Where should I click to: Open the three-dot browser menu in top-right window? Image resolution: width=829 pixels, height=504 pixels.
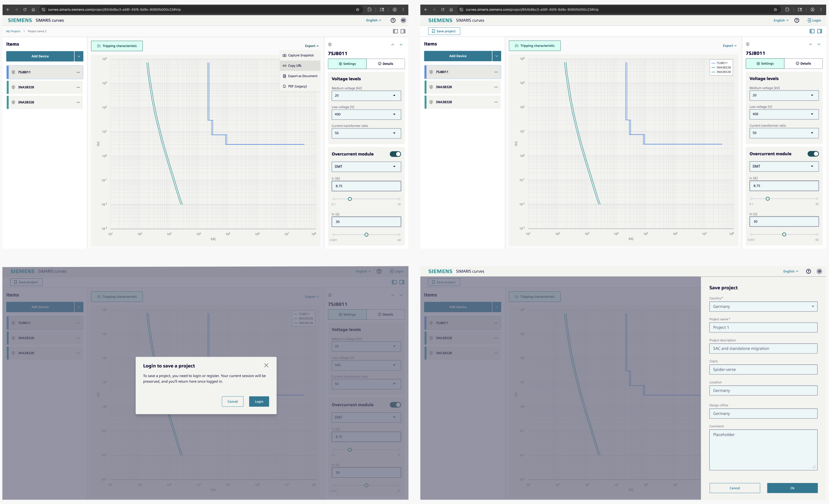coord(821,10)
